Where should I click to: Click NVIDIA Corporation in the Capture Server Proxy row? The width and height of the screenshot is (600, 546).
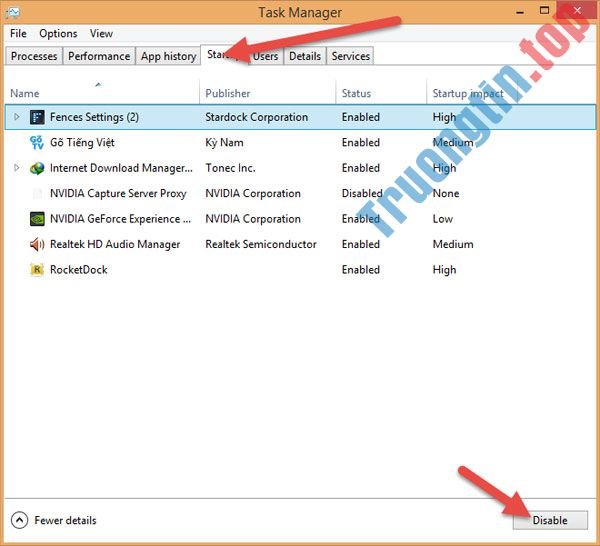pyautogui.click(x=253, y=194)
